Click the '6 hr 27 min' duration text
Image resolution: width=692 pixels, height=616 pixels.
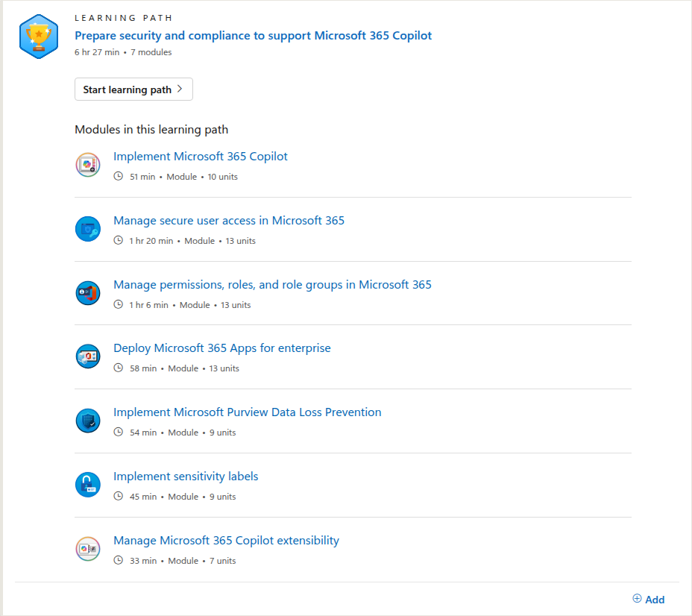click(x=97, y=52)
